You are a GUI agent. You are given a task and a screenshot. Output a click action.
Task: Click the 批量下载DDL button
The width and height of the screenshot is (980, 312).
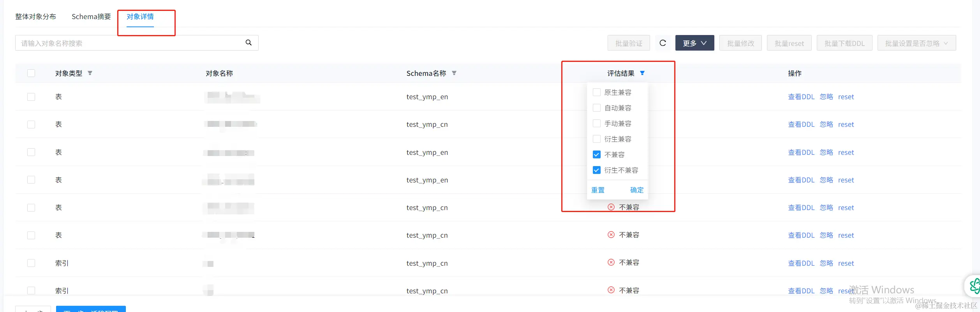(844, 43)
